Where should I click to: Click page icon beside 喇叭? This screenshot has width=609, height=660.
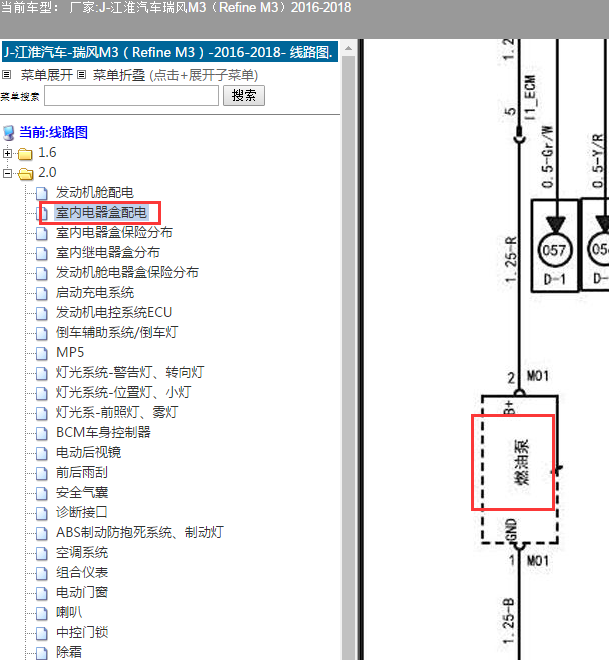(x=42, y=613)
